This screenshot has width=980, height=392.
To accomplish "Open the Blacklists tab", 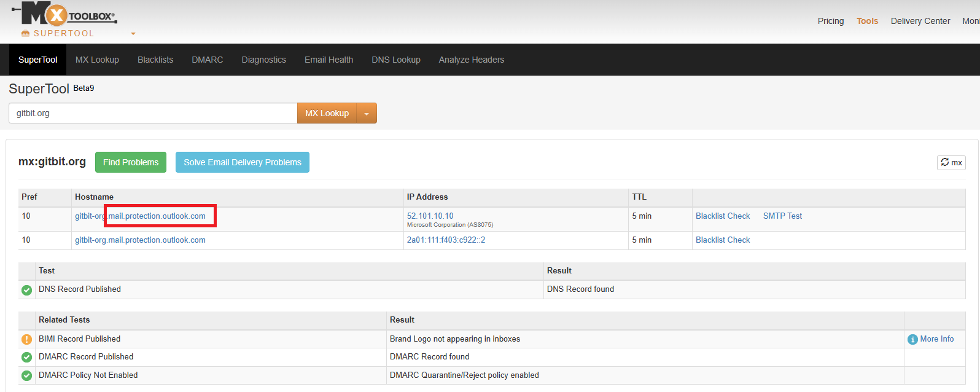I will [155, 60].
